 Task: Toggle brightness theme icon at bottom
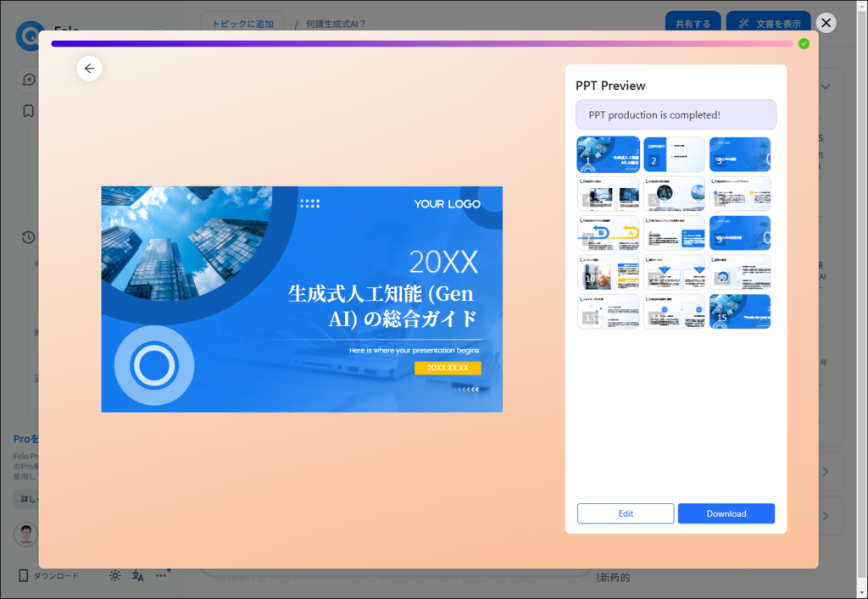(114, 576)
